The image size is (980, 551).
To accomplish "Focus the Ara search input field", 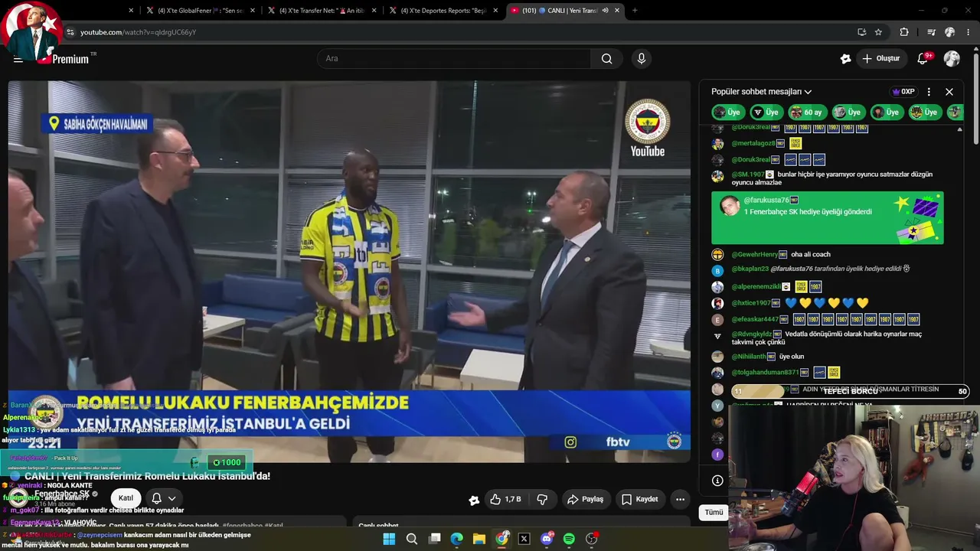I will [x=454, y=59].
